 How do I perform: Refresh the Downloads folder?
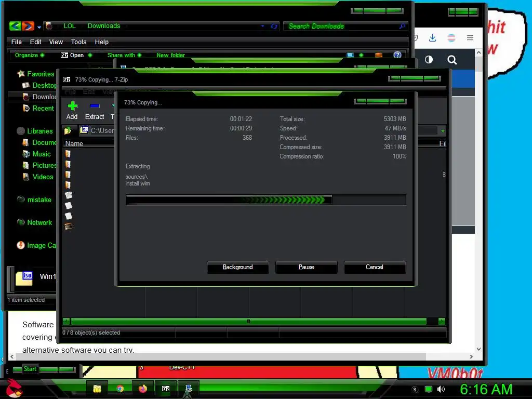(274, 26)
